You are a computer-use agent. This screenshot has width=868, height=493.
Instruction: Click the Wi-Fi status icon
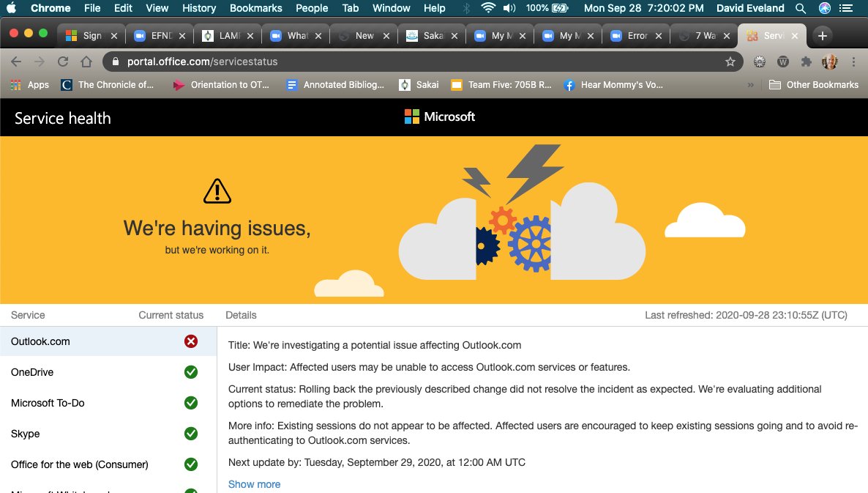coord(487,8)
